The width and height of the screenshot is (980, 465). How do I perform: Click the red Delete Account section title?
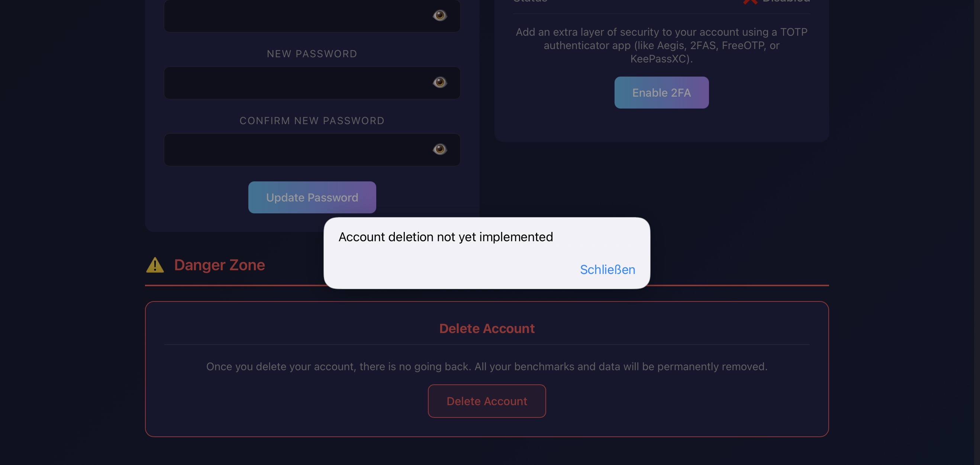point(487,328)
